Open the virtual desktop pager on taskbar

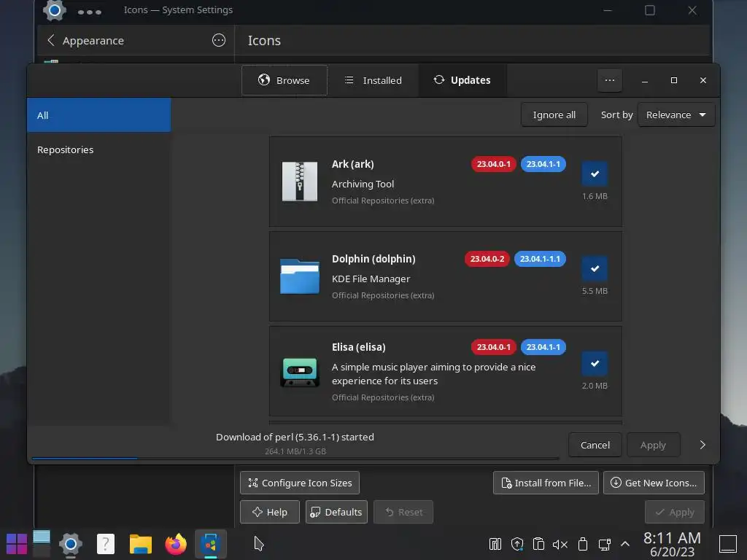click(x=42, y=544)
